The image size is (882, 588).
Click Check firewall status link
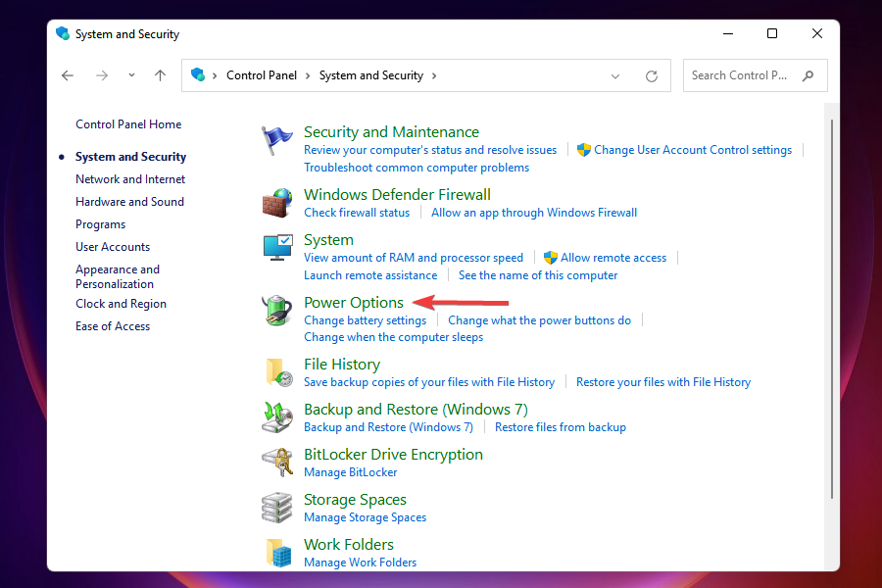coord(357,213)
